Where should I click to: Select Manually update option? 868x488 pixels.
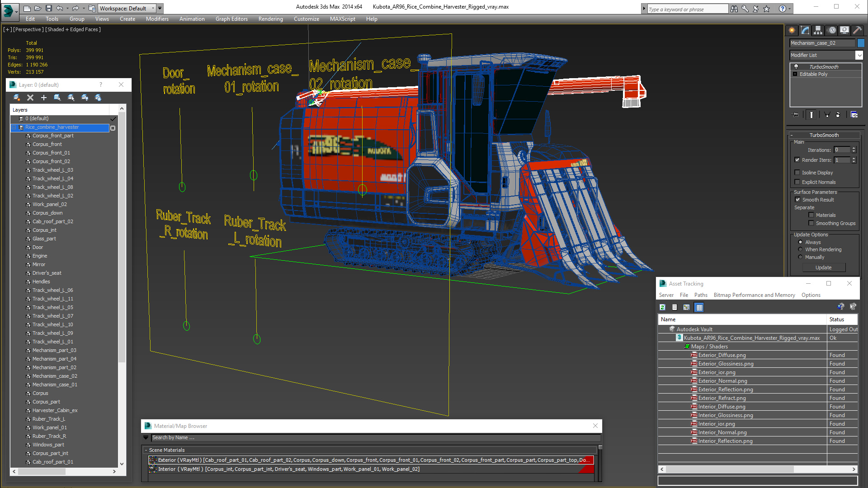801,257
